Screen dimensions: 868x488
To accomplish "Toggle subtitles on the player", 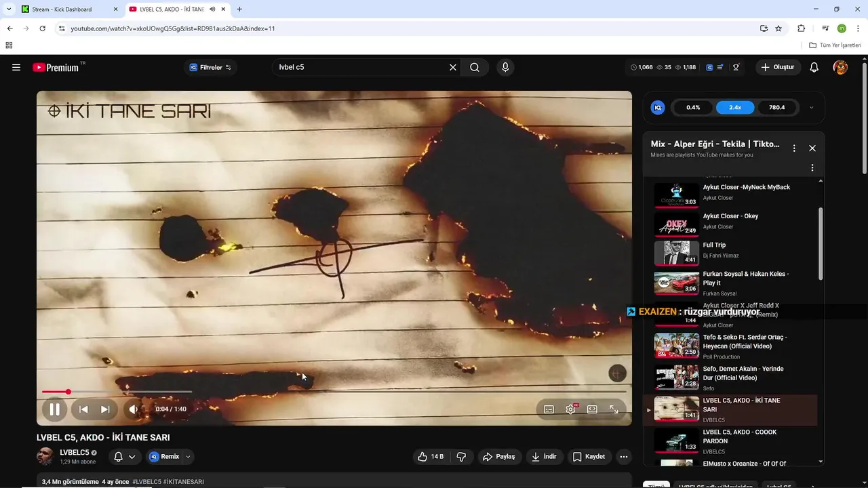I will pyautogui.click(x=549, y=409).
